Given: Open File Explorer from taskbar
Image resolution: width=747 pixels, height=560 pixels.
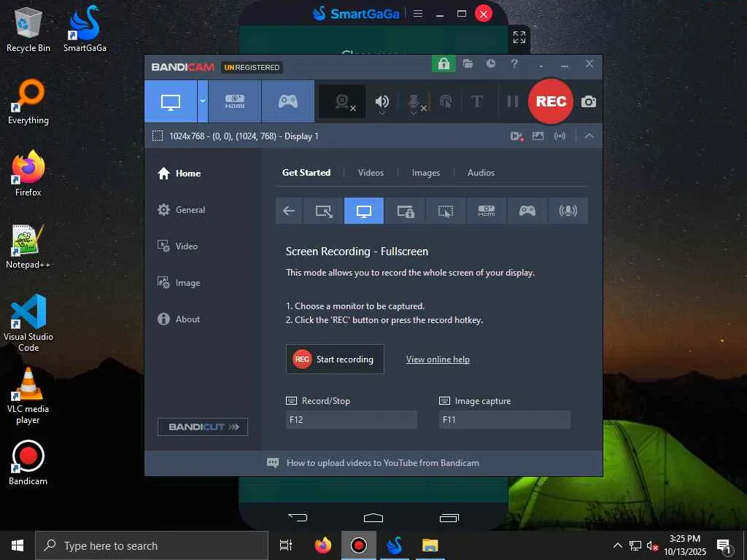Looking at the screenshot, I should [430, 545].
